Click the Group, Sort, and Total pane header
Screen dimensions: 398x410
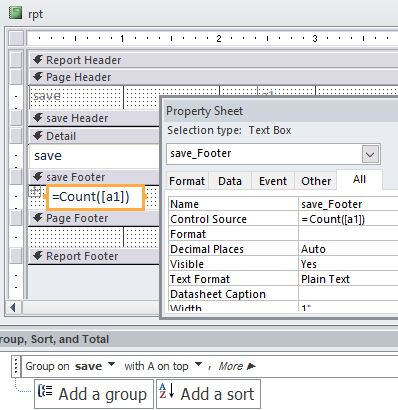(199, 339)
